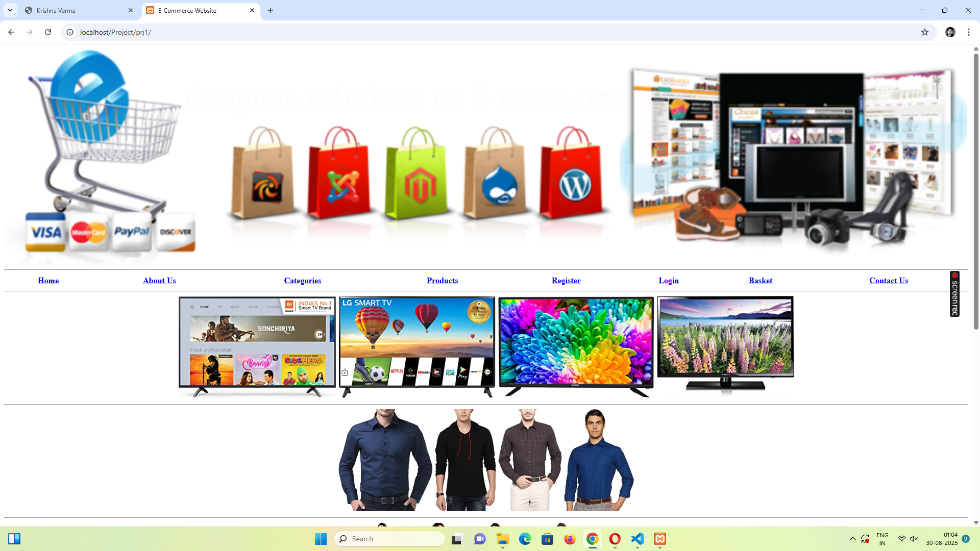Close the E-Commerce Website tab
Image resolution: width=980 pixels, height=551 pixels.
[x=252, y=10]
